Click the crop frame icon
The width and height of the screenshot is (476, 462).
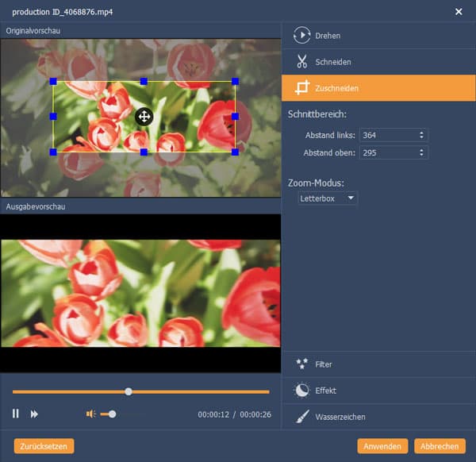tap(302, 88)
